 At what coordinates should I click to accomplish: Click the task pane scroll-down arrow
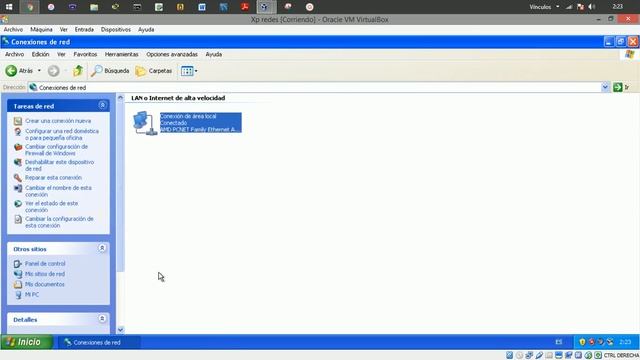120,329
